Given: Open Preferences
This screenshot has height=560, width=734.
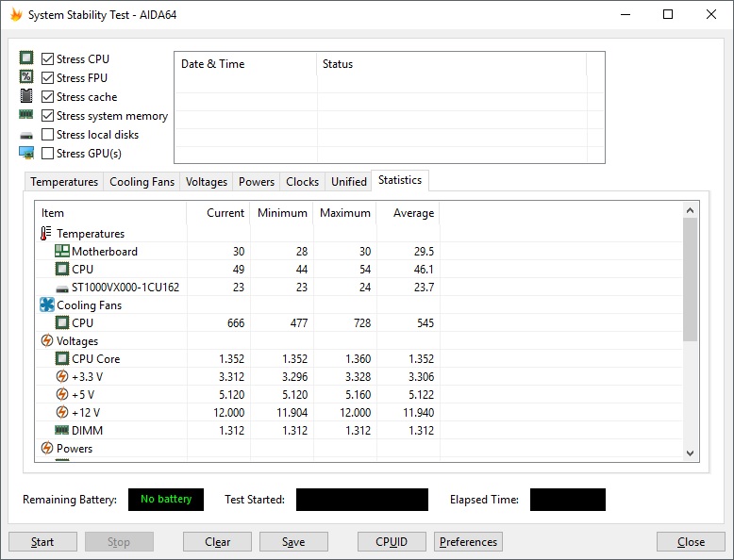Looking at the screenshot, I should pyautogui.click(x=468, y=542).
